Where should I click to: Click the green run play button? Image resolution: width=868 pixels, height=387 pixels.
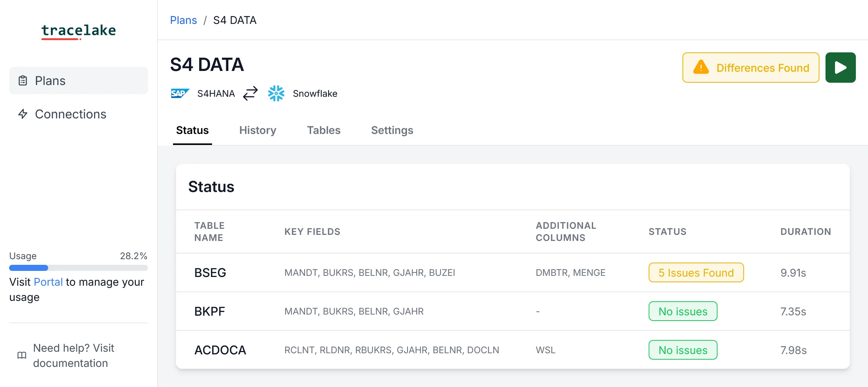[x=840, y=67]
